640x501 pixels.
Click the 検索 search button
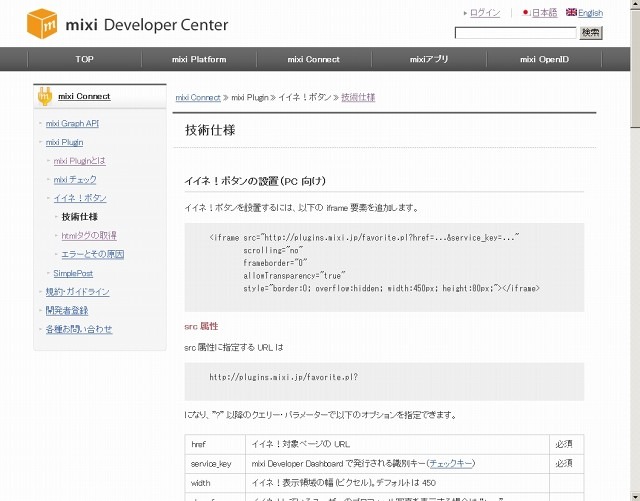591,33
